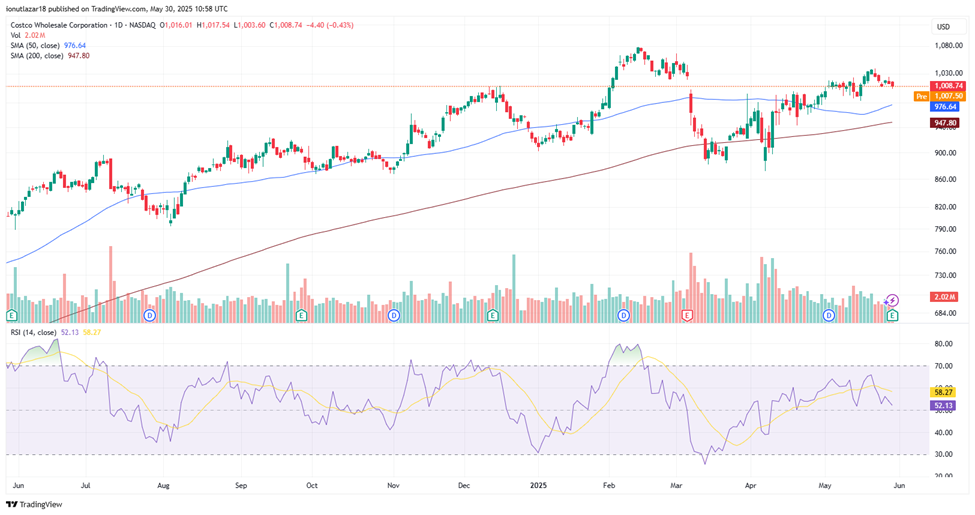The image size is (975, 515).
Task: Open the USD currency selector
Action: [x=941, y=26]
